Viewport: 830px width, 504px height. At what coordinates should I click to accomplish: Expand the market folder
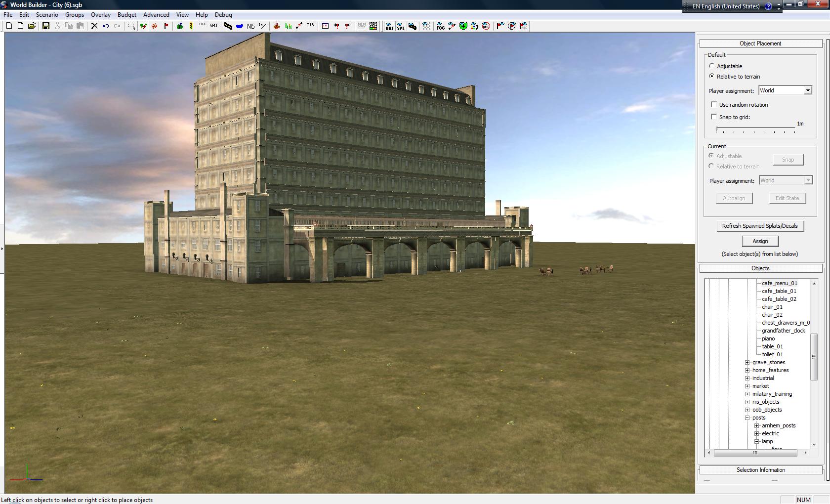point(747,386)
